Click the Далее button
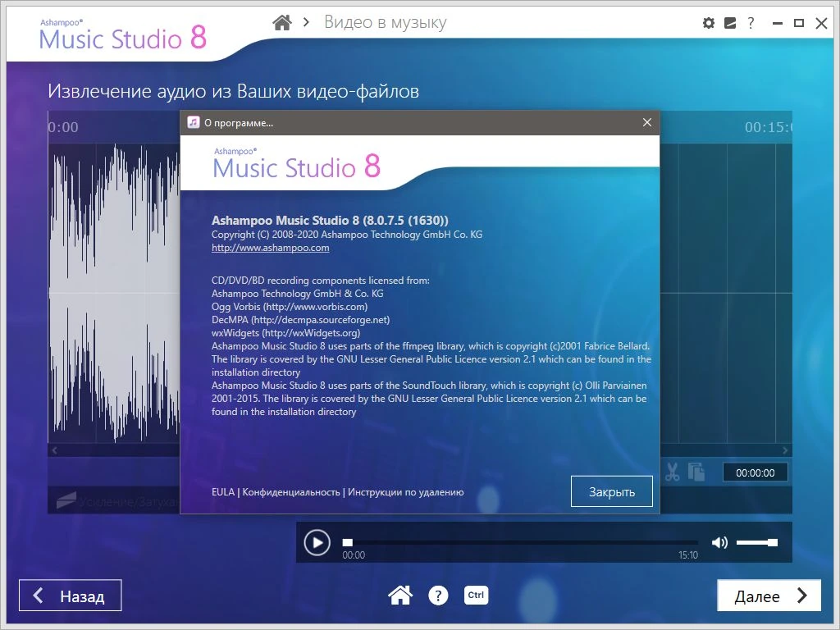This screenshot has height=630, width=840. click(769, 596)
